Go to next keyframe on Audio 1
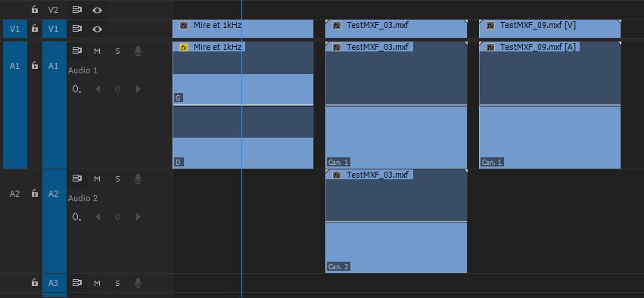Screen dimensions: 644x298 point(138,89)
